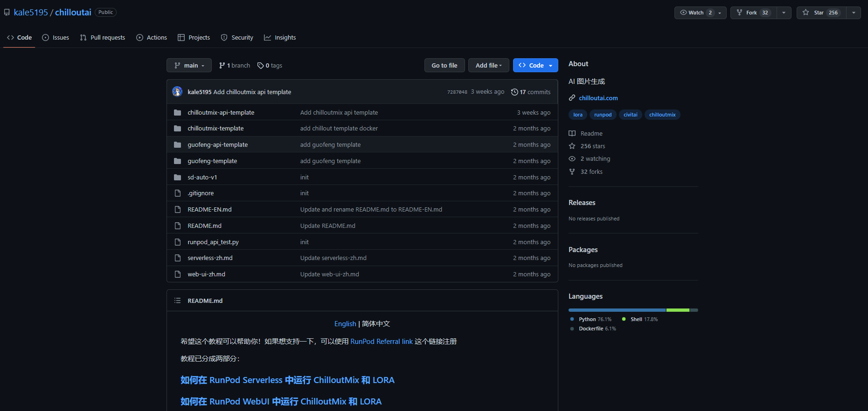Click the runpod topic tag
The width and height of the screenshot is (868, 411).
pos(603,115)
